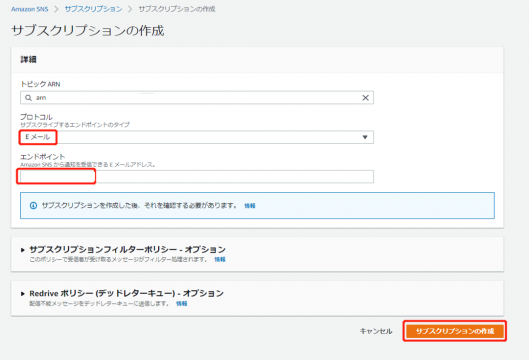The image size is (529, 360).
Task: Click the info circle icon in the confirmation notice
Action: pos(33,205)
